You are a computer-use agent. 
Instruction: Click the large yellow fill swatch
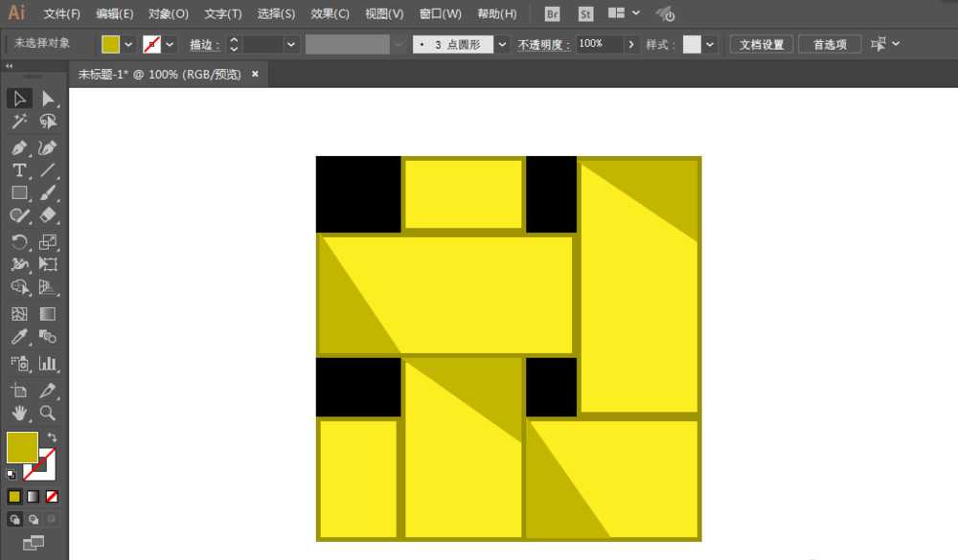point(22,447)
